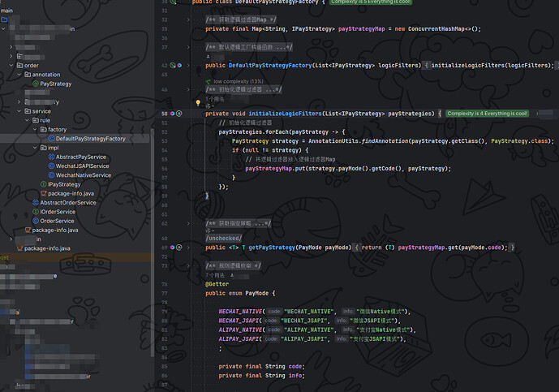Click the AbstractOrderService class icon
559x392 pixels.
point(36,203)
